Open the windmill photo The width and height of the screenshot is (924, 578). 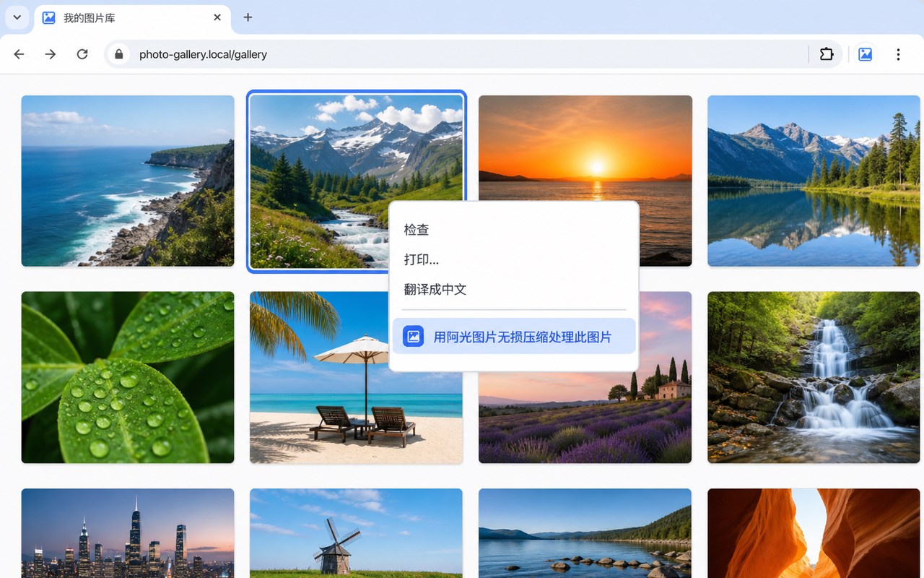coord(356,533)
